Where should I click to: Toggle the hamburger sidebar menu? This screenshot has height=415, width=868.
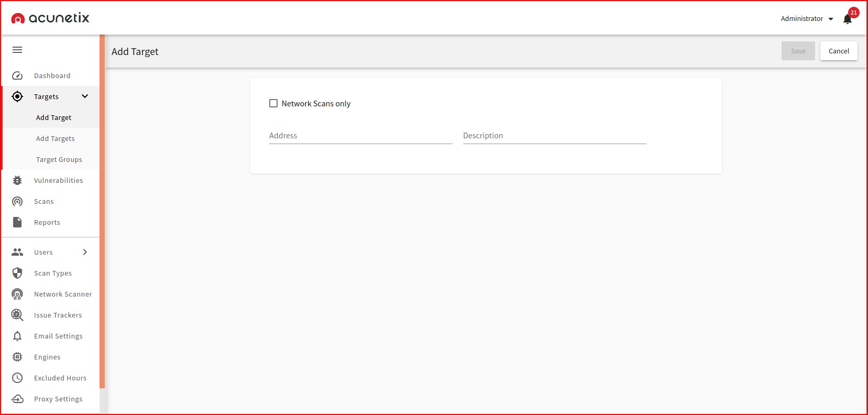(17, 50)
